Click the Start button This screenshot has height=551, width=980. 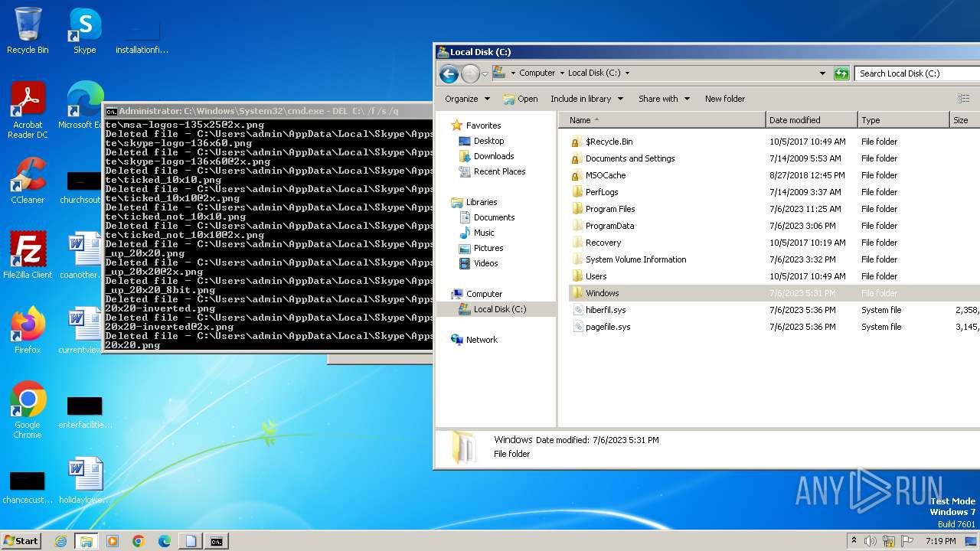click(21, 540)
